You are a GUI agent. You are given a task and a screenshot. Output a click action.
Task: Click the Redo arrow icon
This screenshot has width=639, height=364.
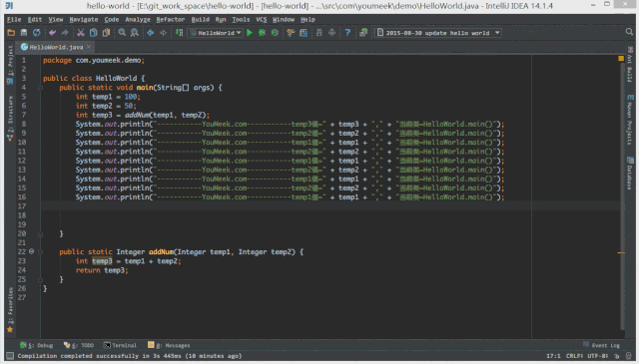pyautogui.click(x=65, y=33)
